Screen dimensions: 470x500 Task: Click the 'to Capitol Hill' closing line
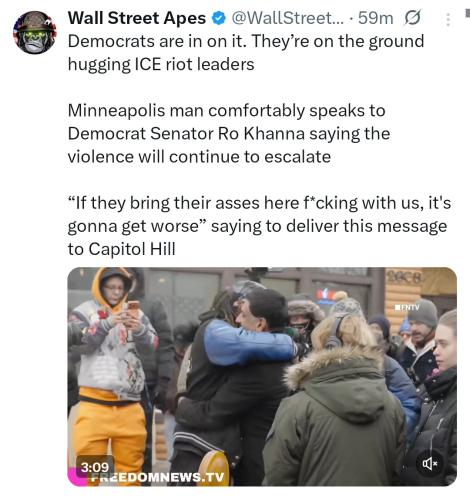(x=122, y=249)
